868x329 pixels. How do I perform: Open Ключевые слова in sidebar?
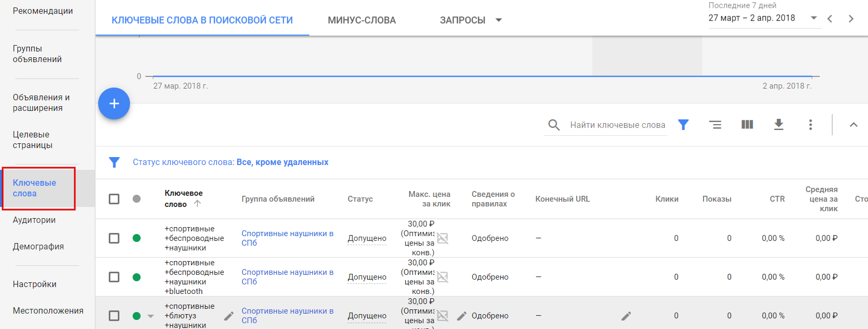[34, 188]
